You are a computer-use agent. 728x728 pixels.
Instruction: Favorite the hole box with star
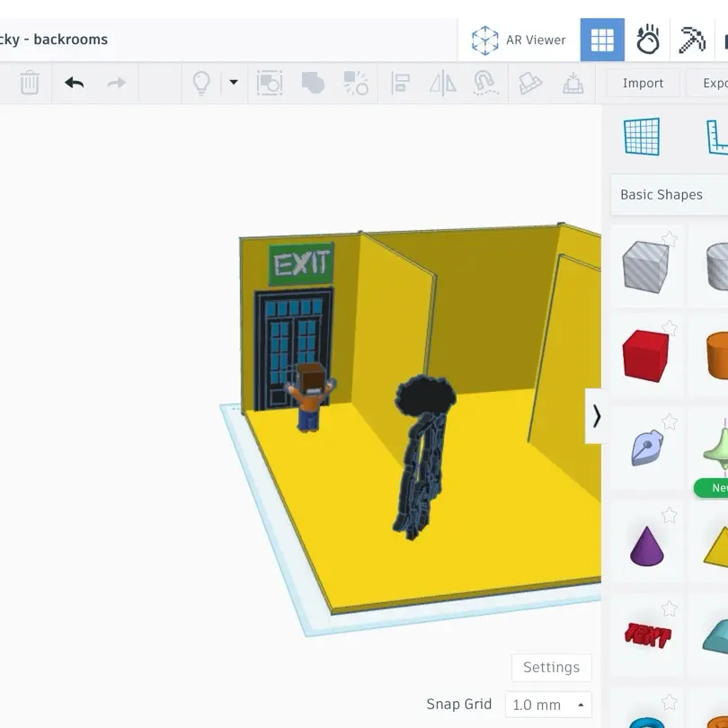669,239
